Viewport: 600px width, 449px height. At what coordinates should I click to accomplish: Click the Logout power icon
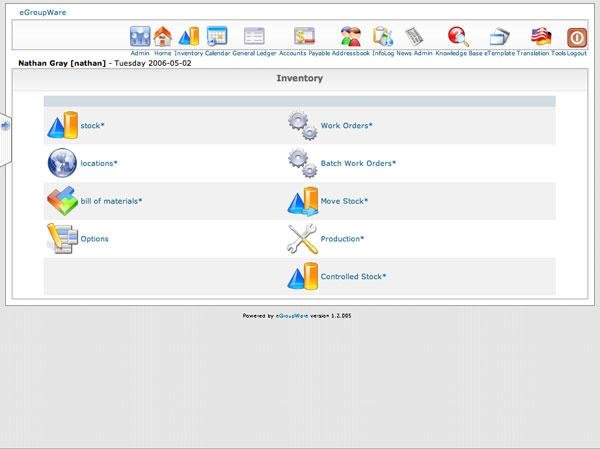577,38
